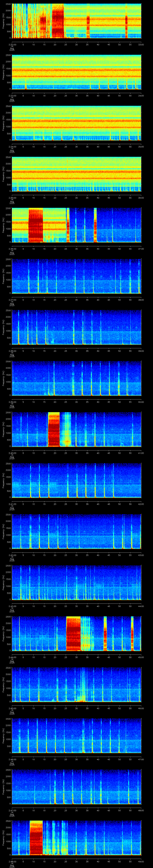Open the 2:46:00 spectrogram panel
Image resolution: width=153 pixels, height=868 pixels.
click(x=76, y=736)
